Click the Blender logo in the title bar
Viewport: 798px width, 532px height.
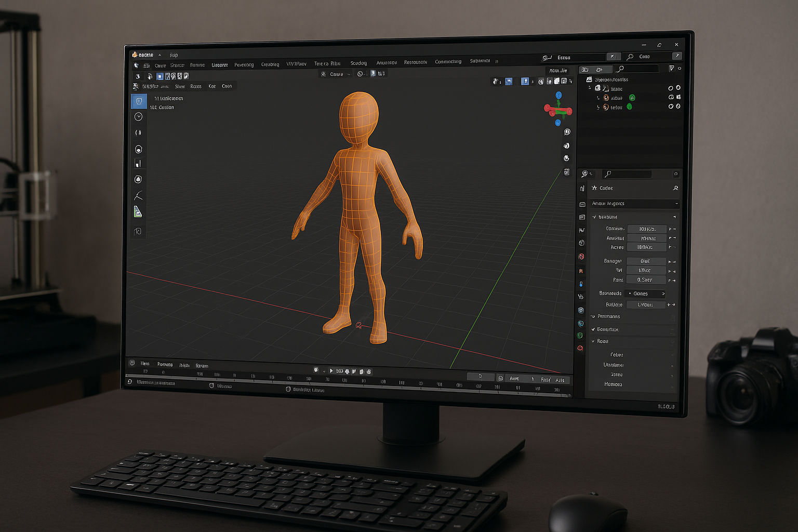(x=135, y=55)
